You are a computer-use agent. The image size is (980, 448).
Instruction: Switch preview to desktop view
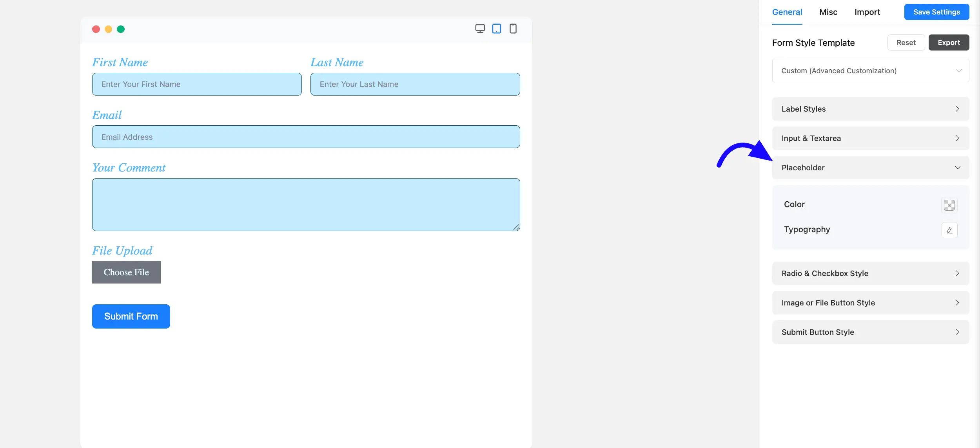coord(480,29)
